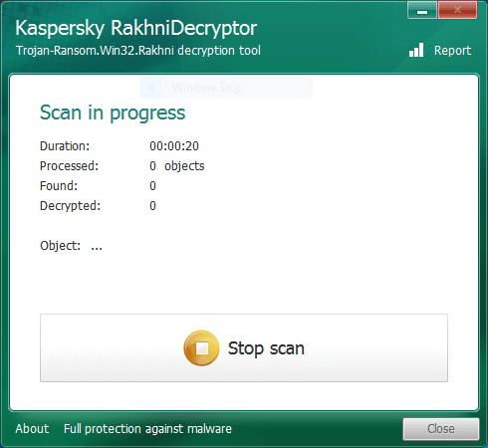
Task: Click the Object path ellipsis
Action: (x=97, y=246)
